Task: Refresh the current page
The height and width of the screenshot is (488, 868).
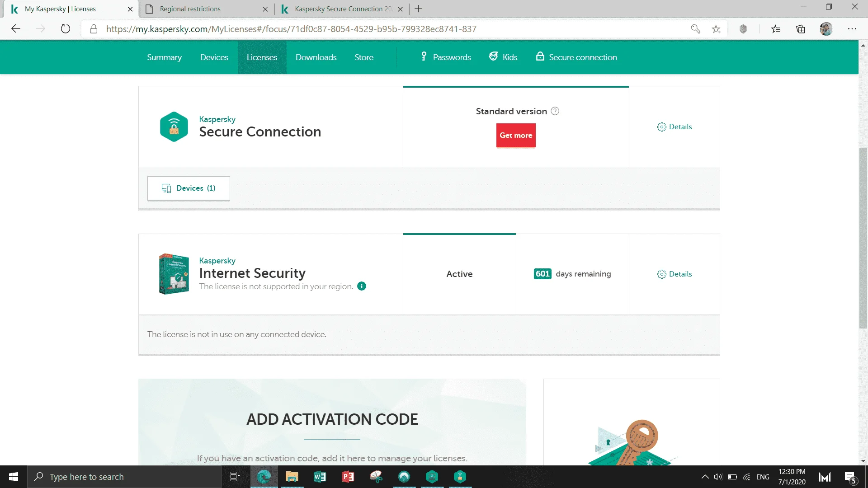Action: tap(66, 29)
